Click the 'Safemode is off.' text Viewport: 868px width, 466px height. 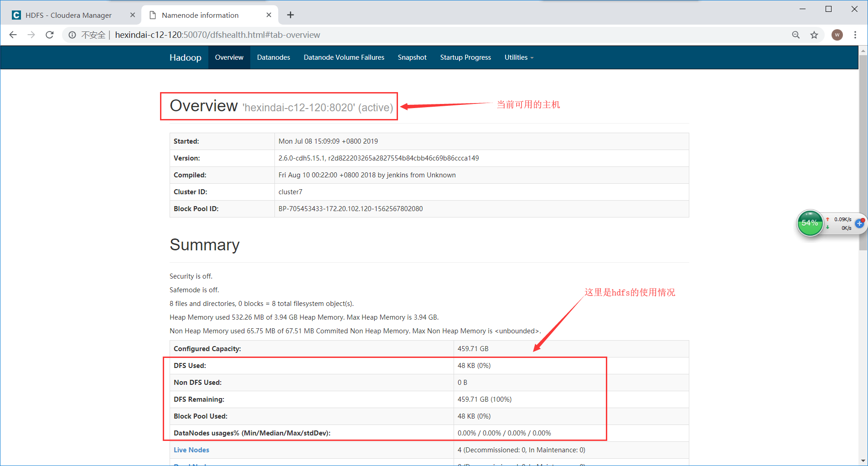(194, 290)
